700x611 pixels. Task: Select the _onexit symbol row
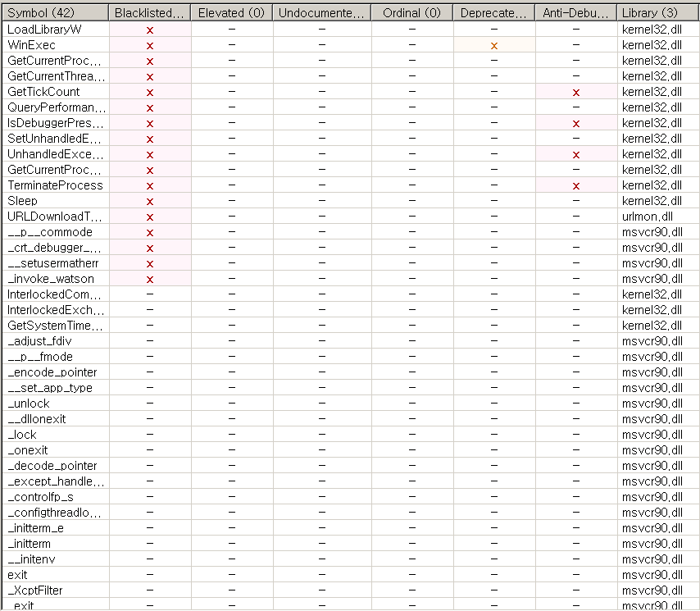tap(28, 450)
